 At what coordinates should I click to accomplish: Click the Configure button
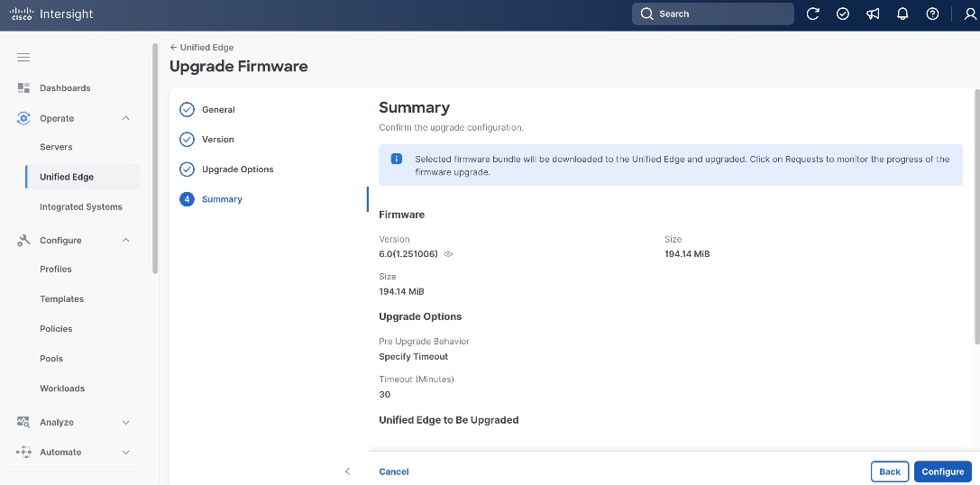pos(942,471)
